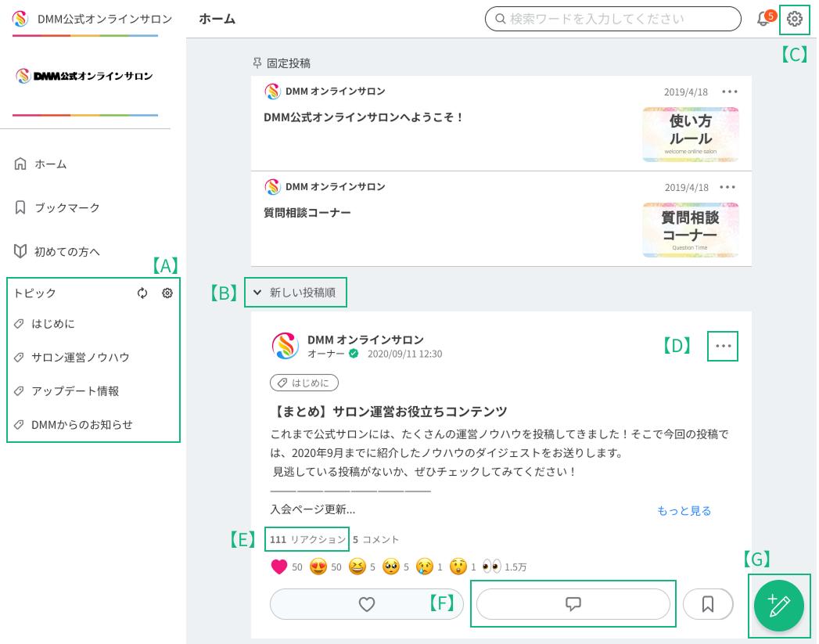
Task: Click the tag icon beside DMMからのお知らせ
Action: pyautogui.click(x=19, y=425)
